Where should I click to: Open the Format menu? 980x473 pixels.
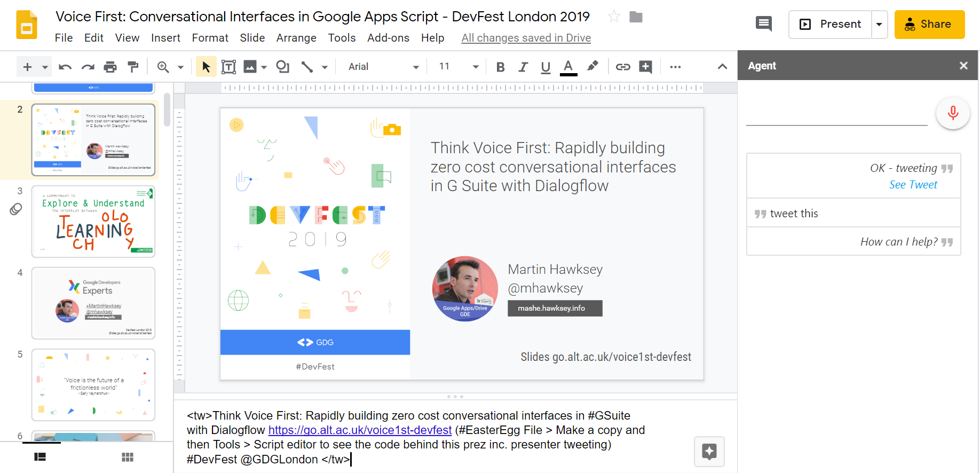pos(210,38)
